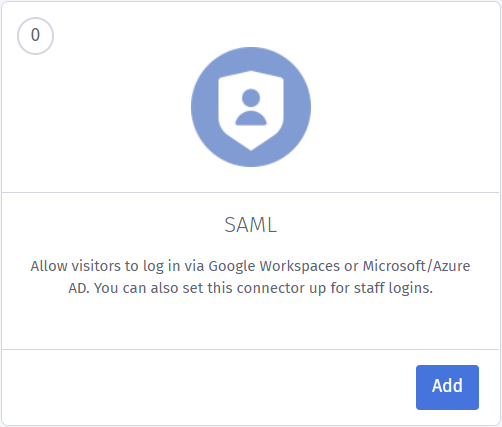Click the zero count badge
Viewport: 502px width, 427px height.
[35, 36]
